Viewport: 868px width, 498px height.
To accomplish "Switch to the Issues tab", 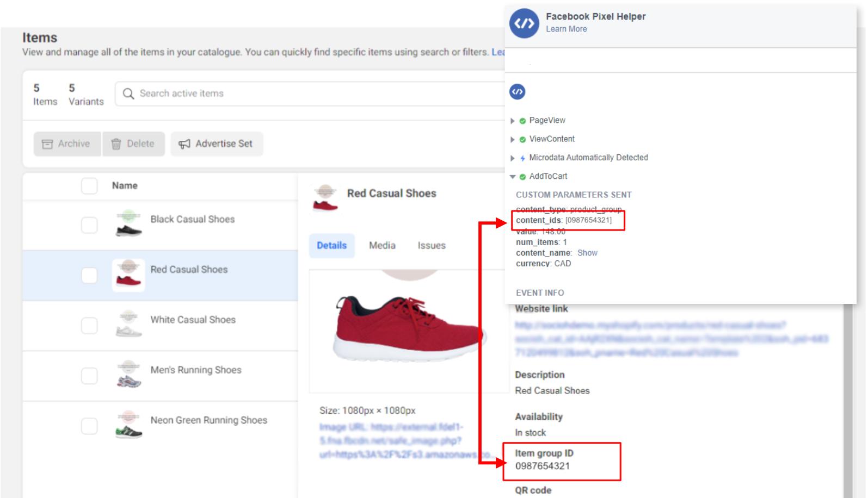I will coord(432,246).
